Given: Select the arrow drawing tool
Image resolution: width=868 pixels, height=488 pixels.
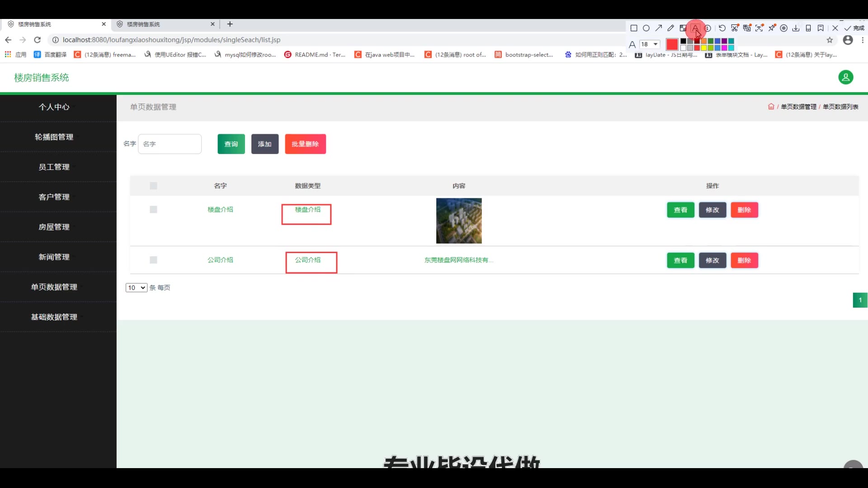Looking at the screenshot, I should click(x=659, y=28).
